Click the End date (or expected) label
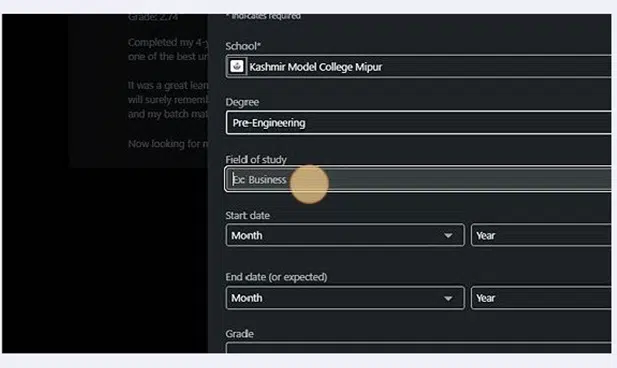Viewport: 617px width, 368px height. (276, 277)
